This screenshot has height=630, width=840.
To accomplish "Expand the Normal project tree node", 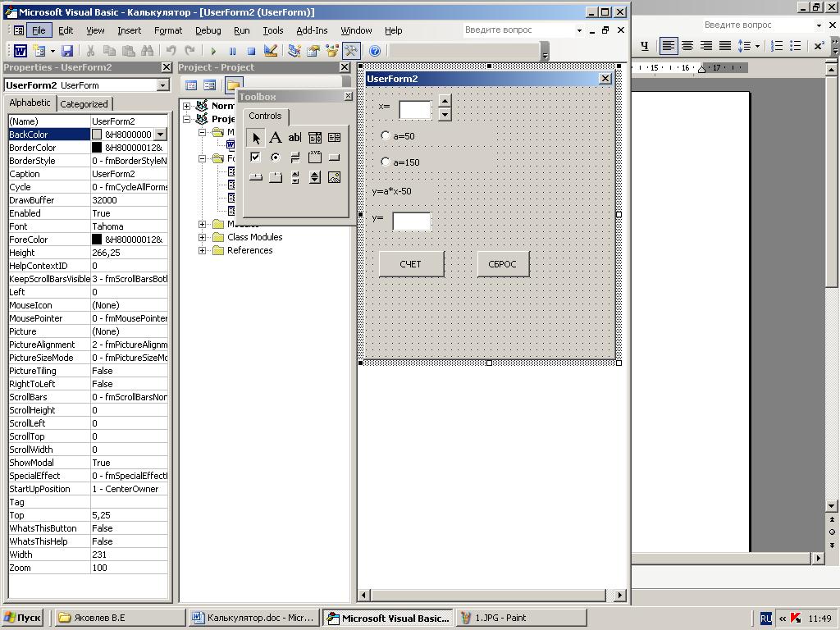I will point(187,106).
